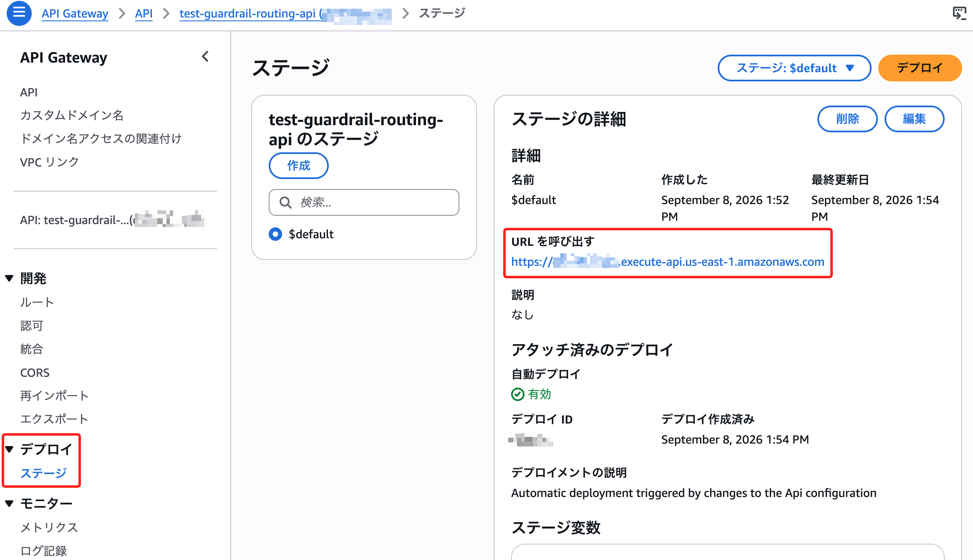This screenshot has width=973, height=560.
Task: Click the API: test-guardrail-... sidebar label
Action: (x=112, y=219)
